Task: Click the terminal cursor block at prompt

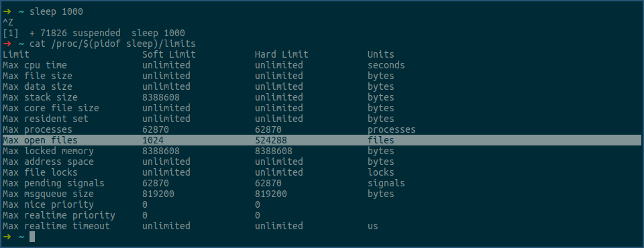Action: click(32, 237)
